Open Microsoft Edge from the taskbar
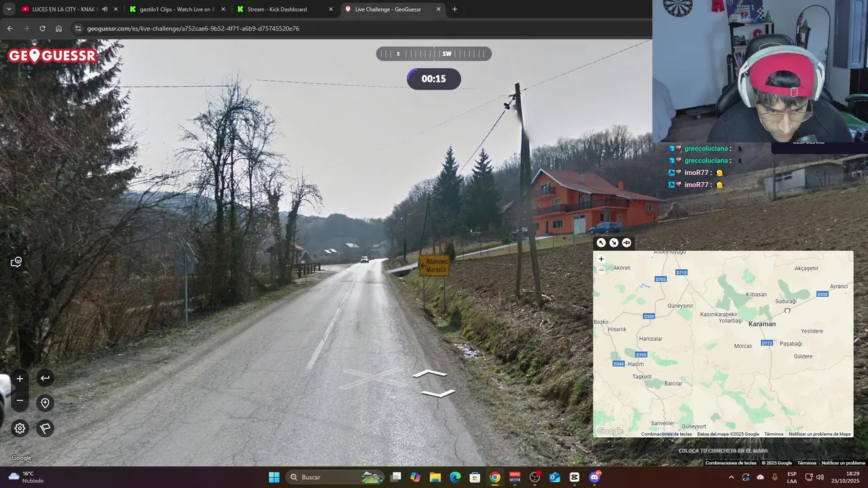 click(x=455, y=477)
